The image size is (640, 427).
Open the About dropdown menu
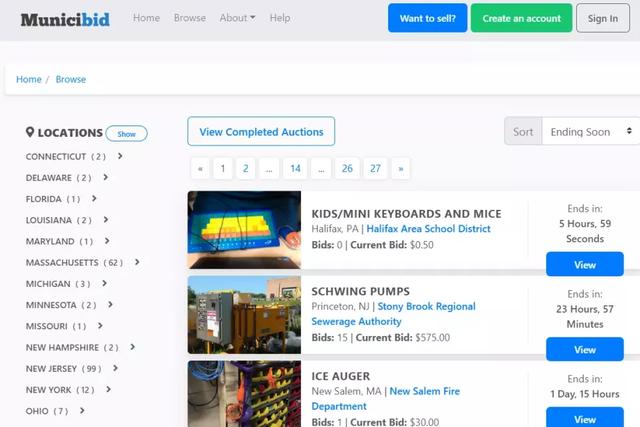point(237,18)
